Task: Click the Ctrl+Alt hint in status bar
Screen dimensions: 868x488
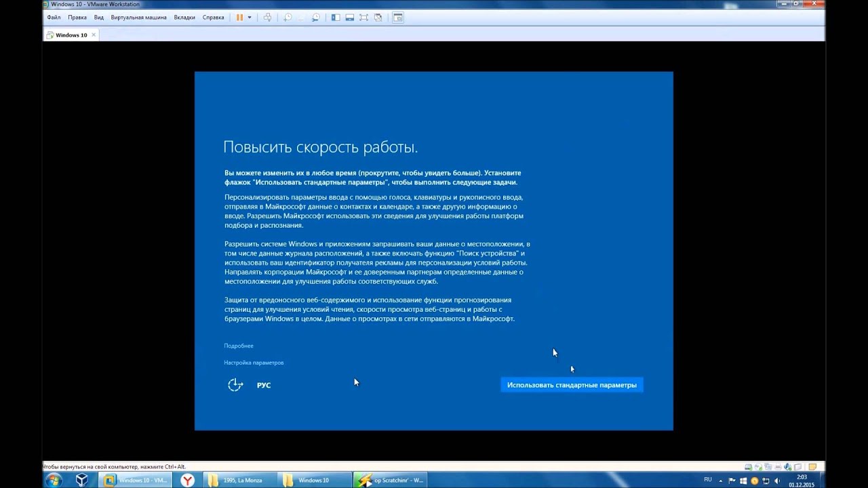Action: coord(114,467)
